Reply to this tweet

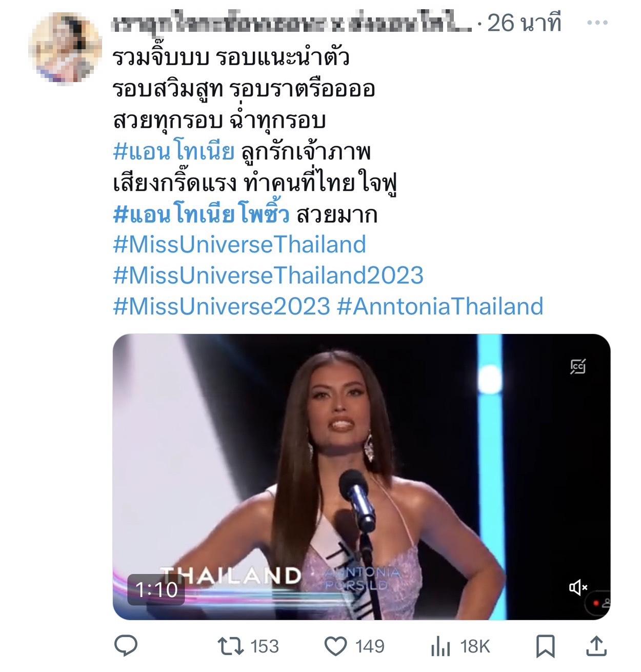(x=125, y=646)
